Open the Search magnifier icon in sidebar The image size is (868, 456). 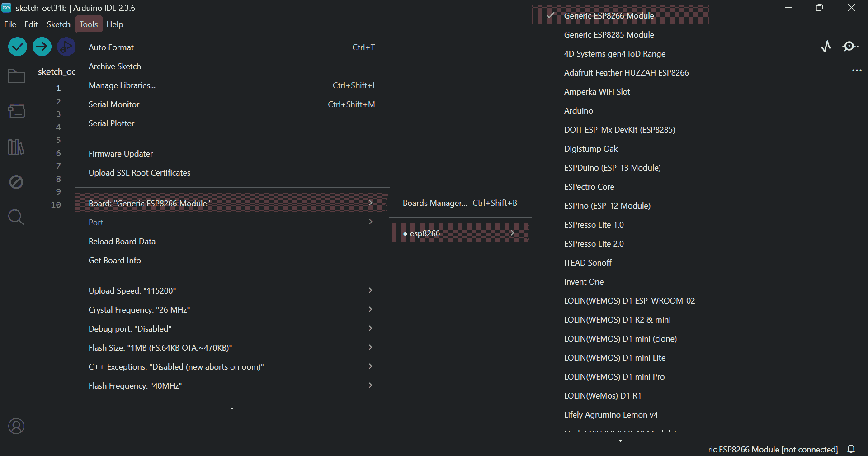pos(16,218)
